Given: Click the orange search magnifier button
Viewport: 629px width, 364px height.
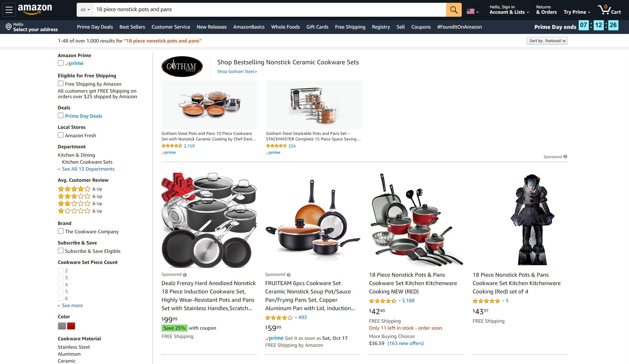Looking at the screenshot, I should 454,10.
